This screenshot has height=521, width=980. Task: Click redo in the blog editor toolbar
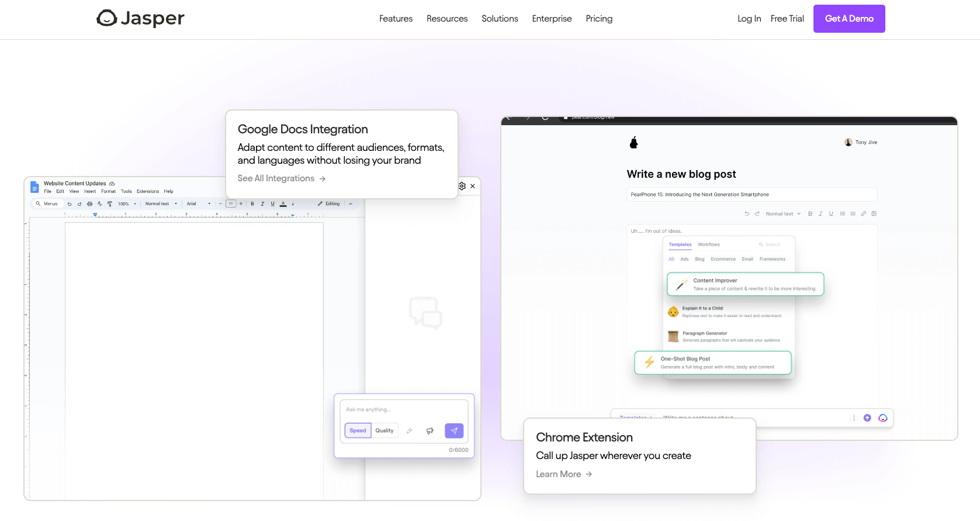pyautogui.click(x=757, y=214)
